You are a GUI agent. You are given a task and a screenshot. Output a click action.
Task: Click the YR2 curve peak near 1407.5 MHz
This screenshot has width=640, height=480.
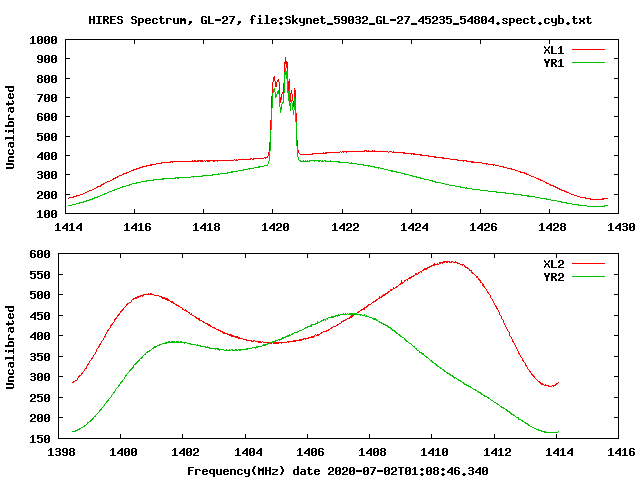(350, 314)
